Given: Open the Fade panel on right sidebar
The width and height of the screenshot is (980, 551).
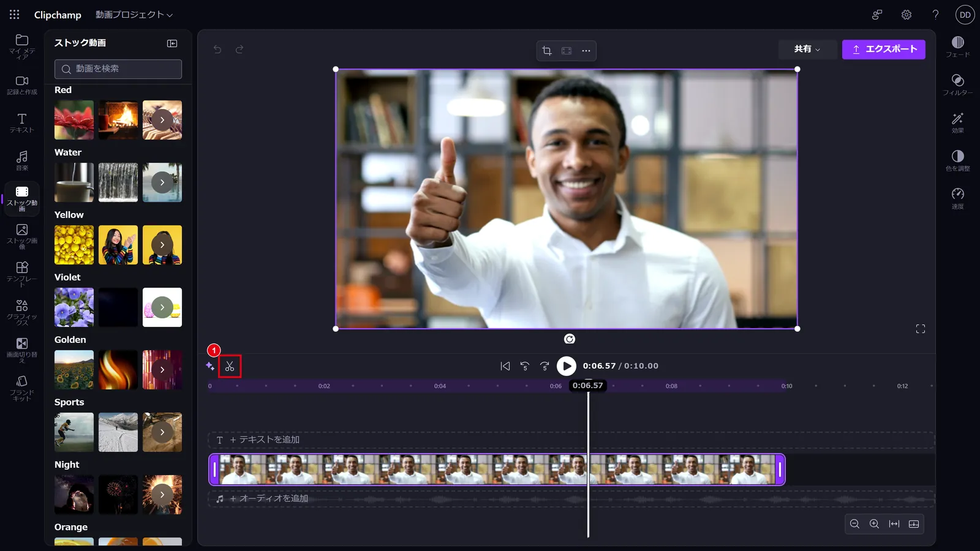Looking at the screenshot, I should coord(958,47).
